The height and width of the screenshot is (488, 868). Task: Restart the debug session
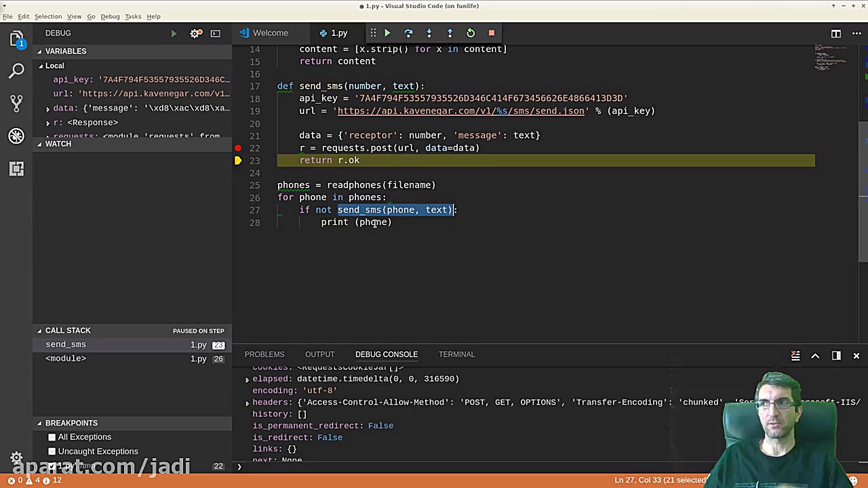(x=471, y=33)
